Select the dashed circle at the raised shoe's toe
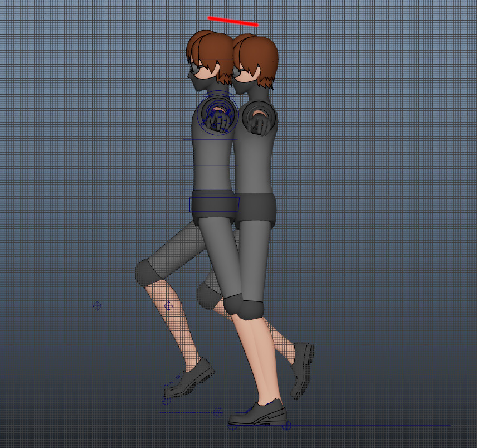The width and height of the screenshot is (477, 448). click(166, 400)
